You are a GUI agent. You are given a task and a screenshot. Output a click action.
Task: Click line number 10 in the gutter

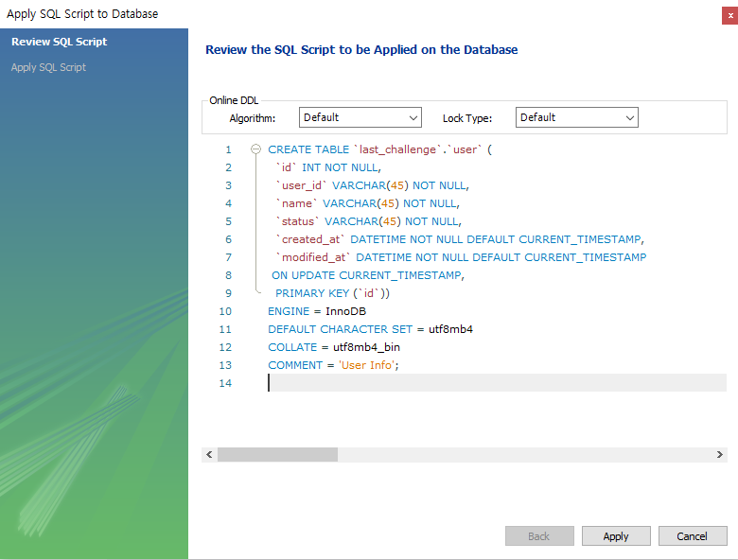[x=225, y=311]
